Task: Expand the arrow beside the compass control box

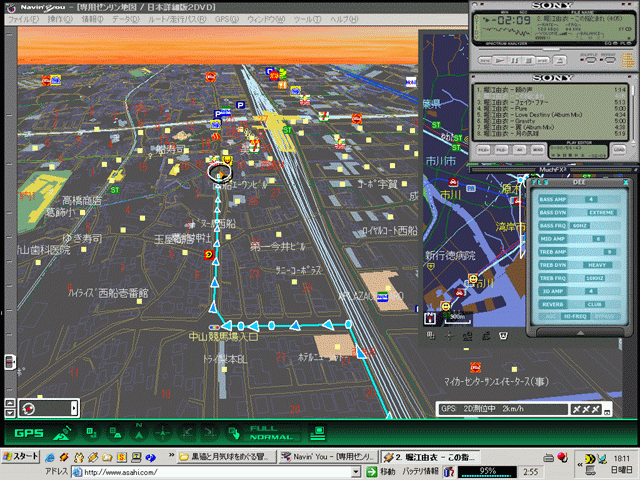Action: tap(74, 408)
